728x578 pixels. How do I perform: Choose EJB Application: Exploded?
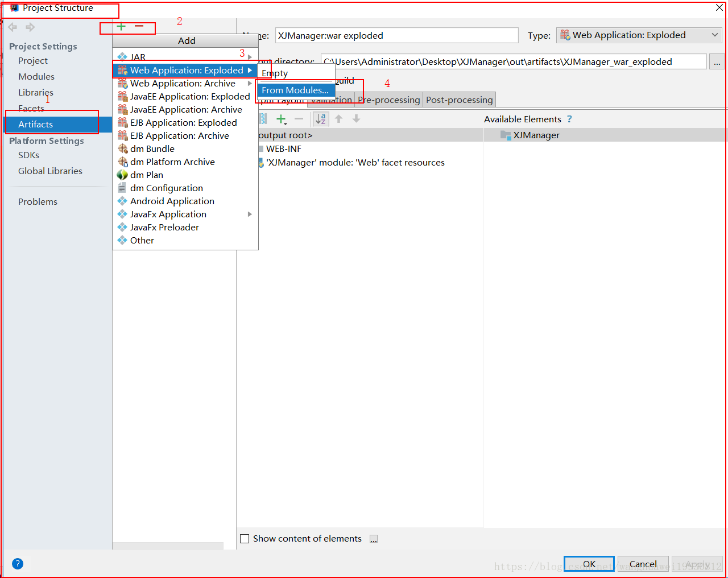(185, 122)
